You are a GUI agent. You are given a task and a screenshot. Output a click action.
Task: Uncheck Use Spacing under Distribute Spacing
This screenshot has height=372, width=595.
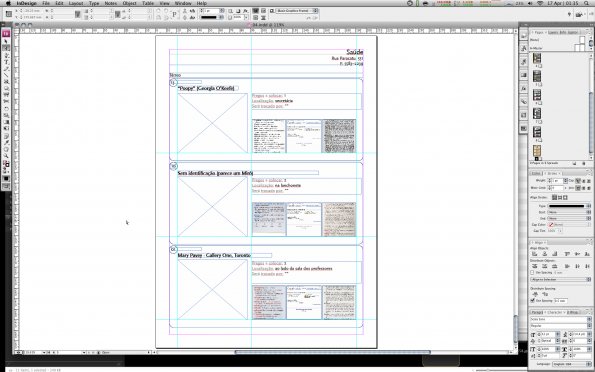[532, 301]
